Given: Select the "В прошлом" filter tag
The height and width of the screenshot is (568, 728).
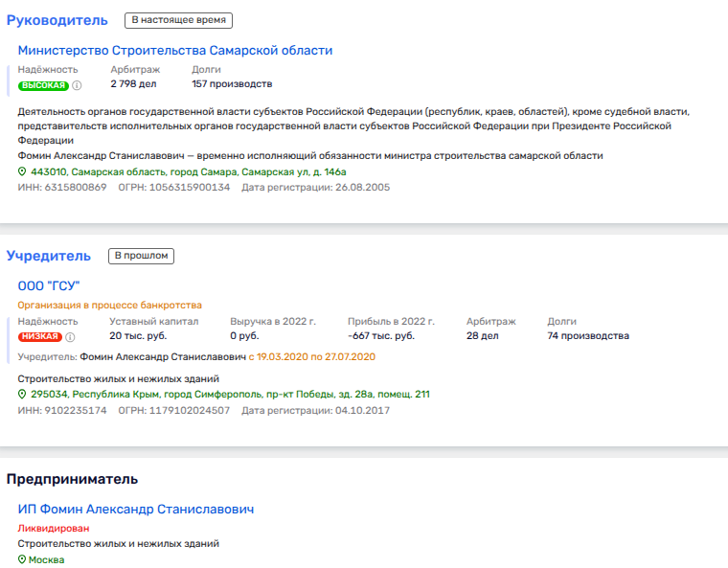Looking at the screenshot, I should tap(141, 256).
